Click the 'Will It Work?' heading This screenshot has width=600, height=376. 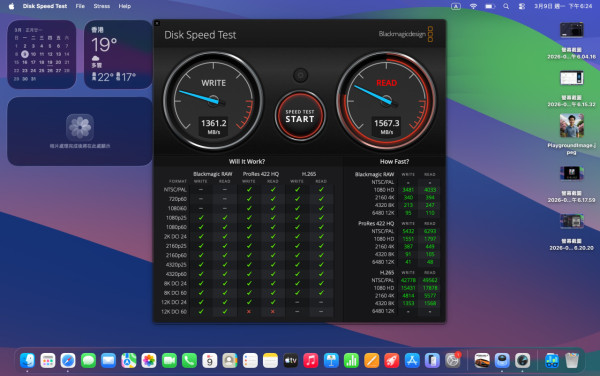[x=247, y=161]
